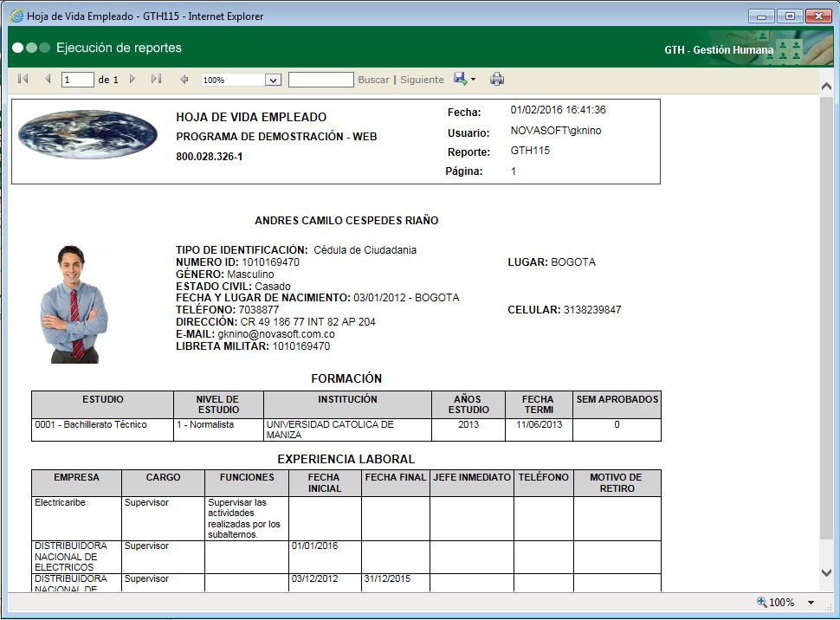Click the Electricaribe company cell
The image size is (840, 620).
coord(76,518)
